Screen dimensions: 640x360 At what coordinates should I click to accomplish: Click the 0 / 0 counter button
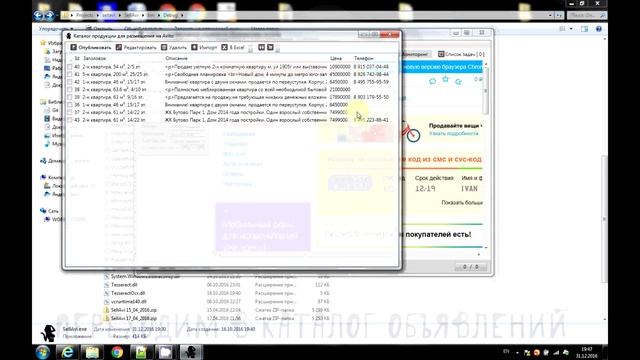tap(471, 267)
